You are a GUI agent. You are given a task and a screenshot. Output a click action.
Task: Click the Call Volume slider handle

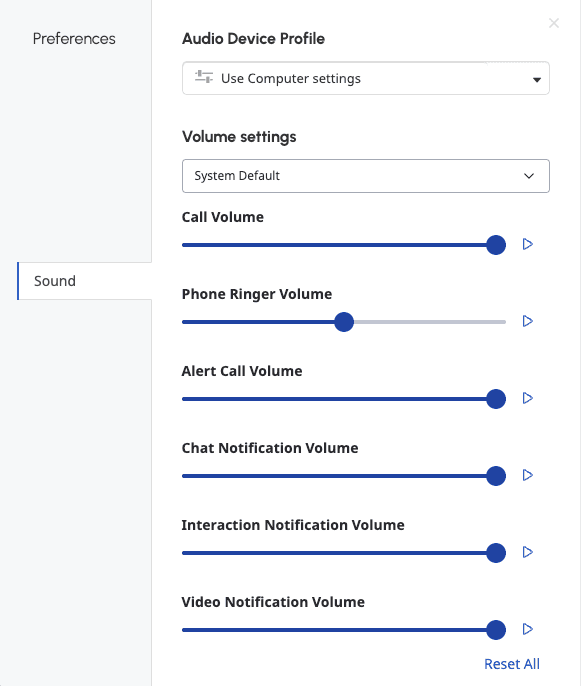496,245
